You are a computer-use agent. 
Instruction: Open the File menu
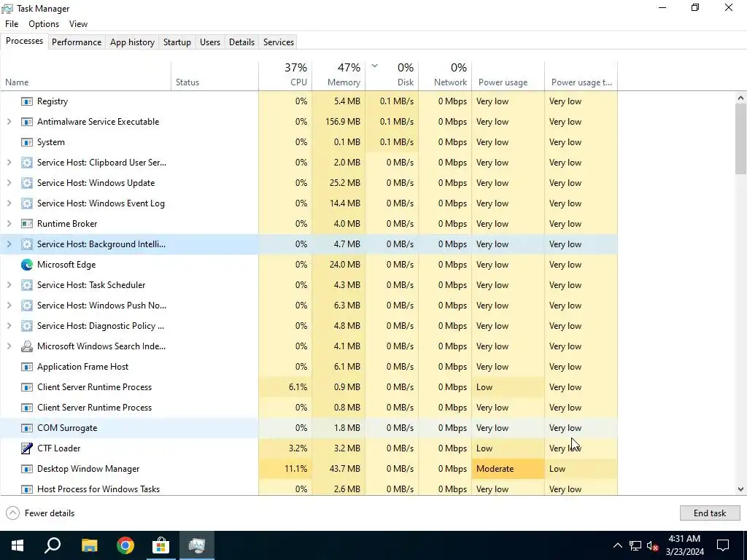(x=12, y=24)
